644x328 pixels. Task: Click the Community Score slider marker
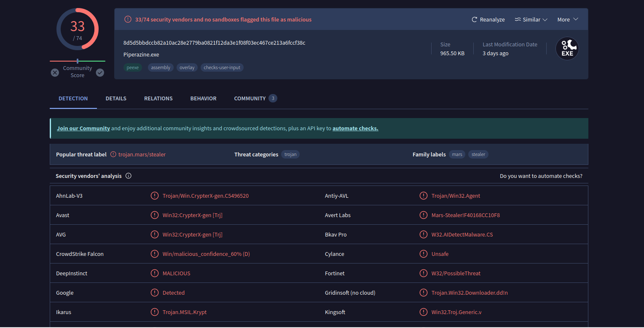click(78, 61)
